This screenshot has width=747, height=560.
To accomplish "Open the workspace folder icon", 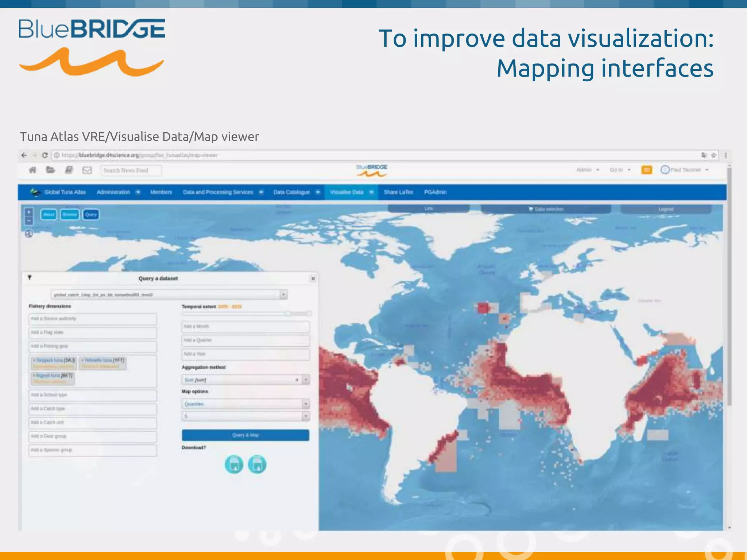I will click(50, 170).
